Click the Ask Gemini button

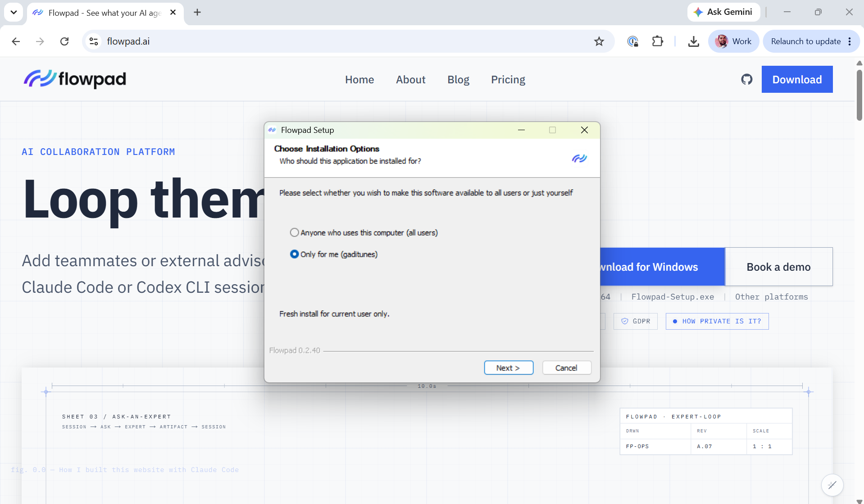723,12
